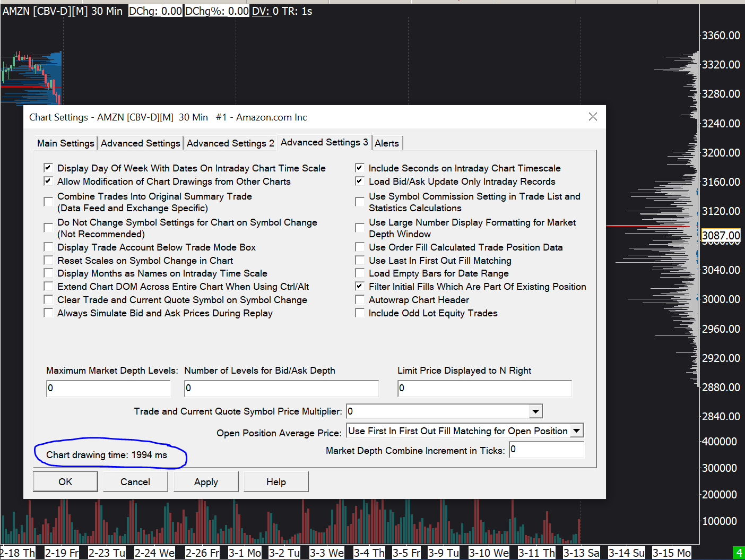Screen dimensions: 745x560
Task: Enable Always Simulate Bid and Ask Prices
Action: pos(48,313)
